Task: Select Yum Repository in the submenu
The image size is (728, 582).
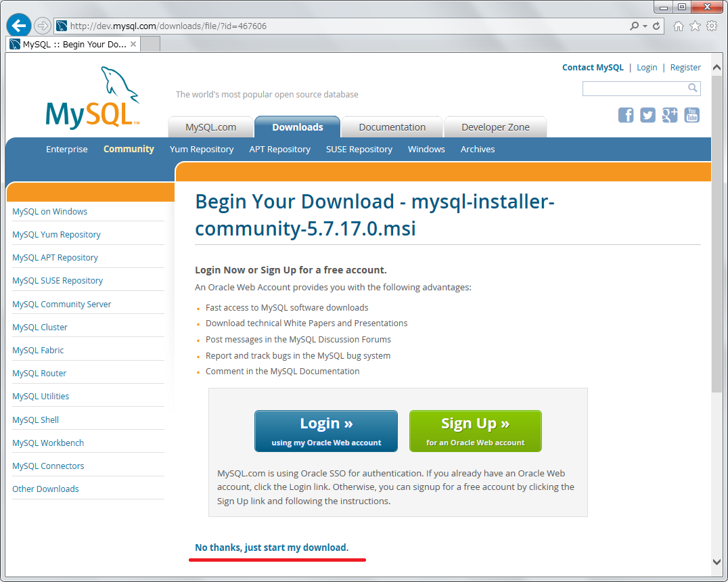Action: (x=202, y=150)
